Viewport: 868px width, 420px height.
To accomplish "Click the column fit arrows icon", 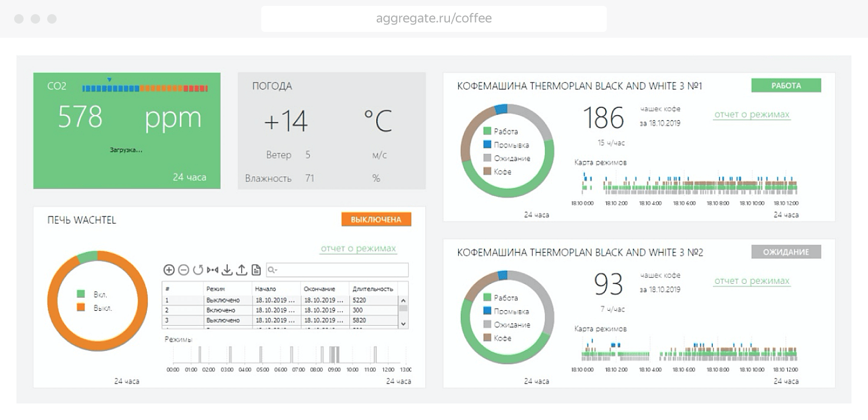I will [x=212, y=270].
